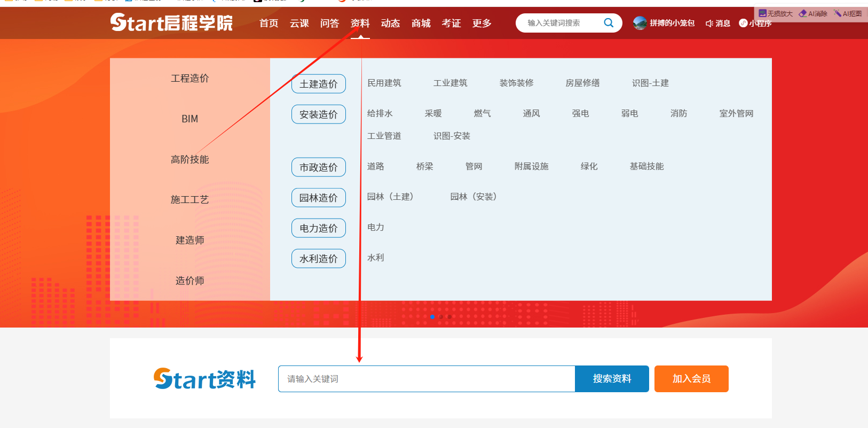Open 管网 link in 市政造价 row
Viewport: 868px width, 428px height.
(x=474, y=166)
